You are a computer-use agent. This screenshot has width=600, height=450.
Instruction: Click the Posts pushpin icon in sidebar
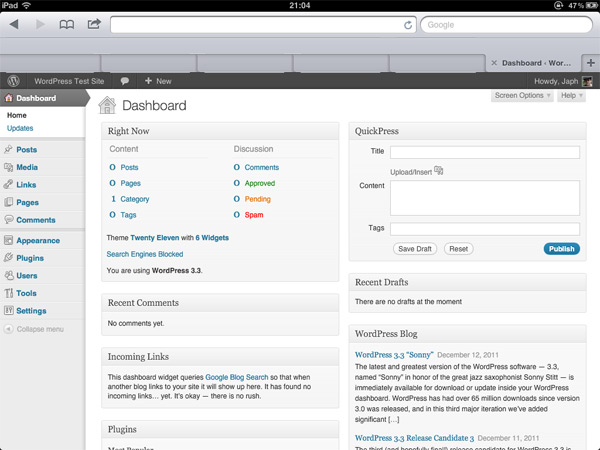pos(8,149)
